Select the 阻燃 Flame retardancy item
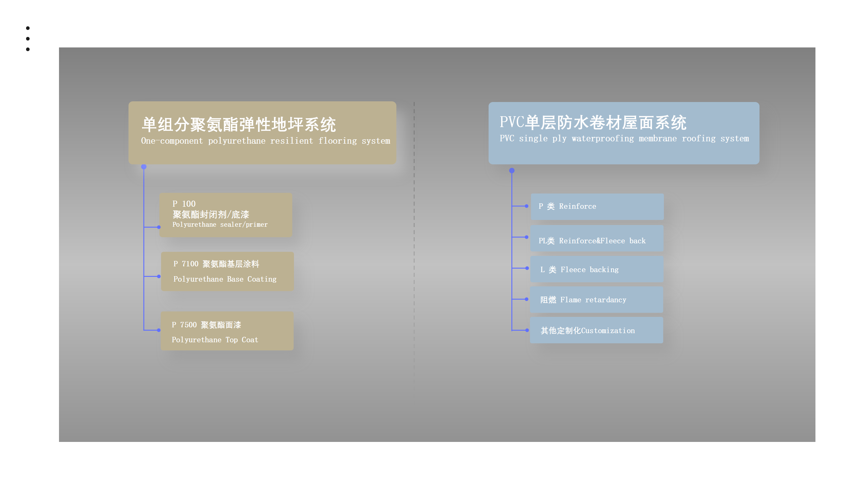The height and width of the screenshot is (488, 868). (x=596, y=300)
